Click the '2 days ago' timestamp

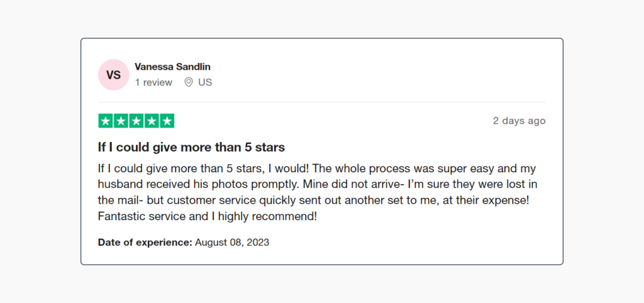[x=519, y=121]
